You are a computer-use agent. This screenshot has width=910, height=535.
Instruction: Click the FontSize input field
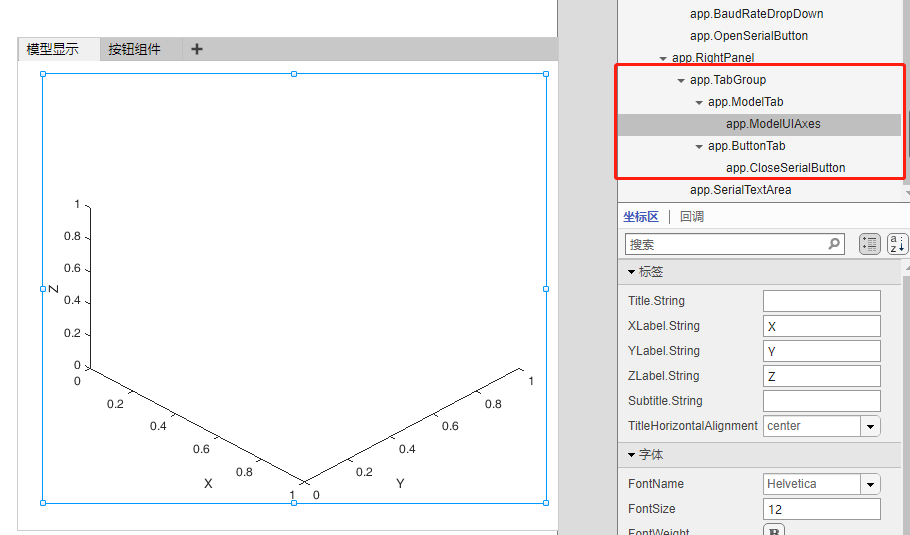click(x=821, y=509)
